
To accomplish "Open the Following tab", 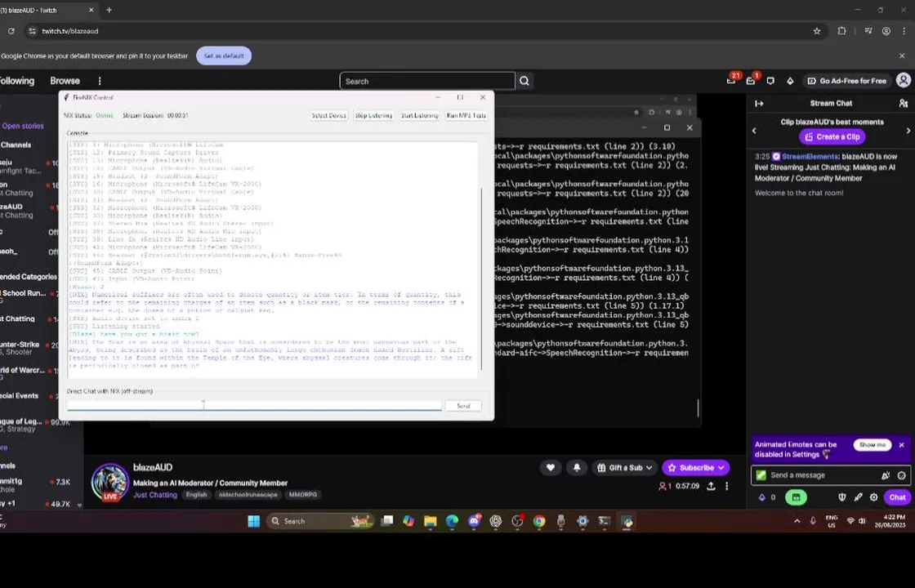I will pyautogui.click(x=16, y=81).
